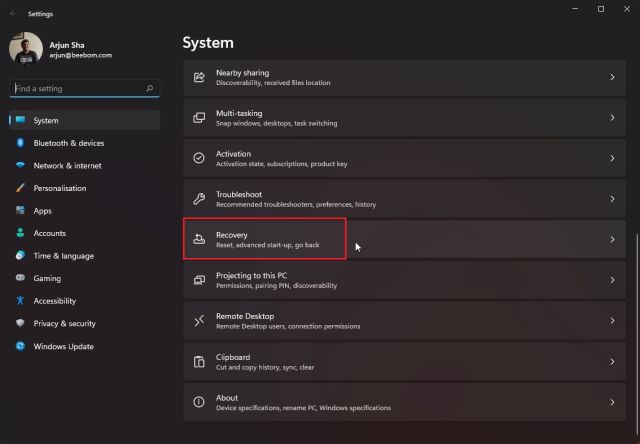Click the Arjun Sha profile picture
640x444 pixels.
tap(26, 48)
